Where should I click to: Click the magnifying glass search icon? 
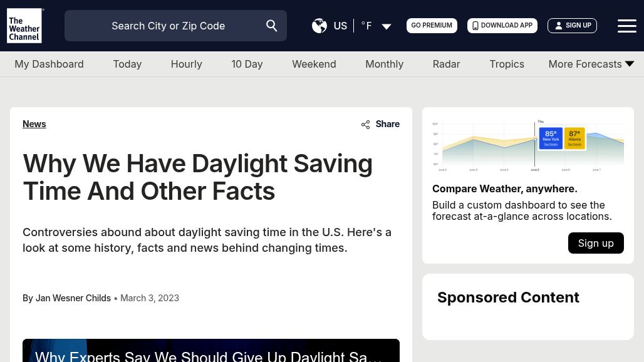point(271,26)
